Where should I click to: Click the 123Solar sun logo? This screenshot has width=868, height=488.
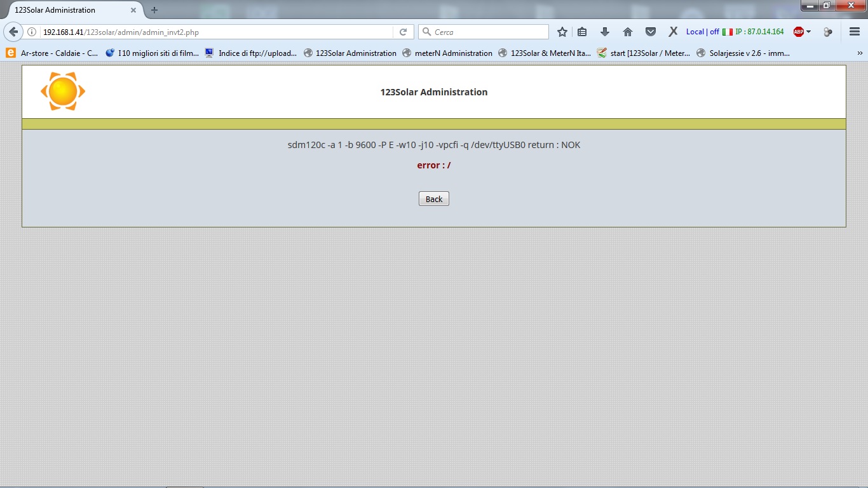point(63,91)
